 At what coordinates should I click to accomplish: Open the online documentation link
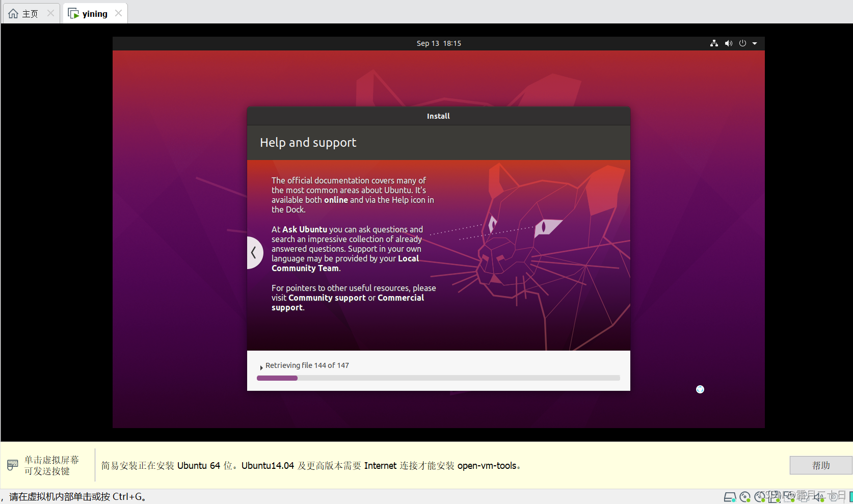pos(336,200)
